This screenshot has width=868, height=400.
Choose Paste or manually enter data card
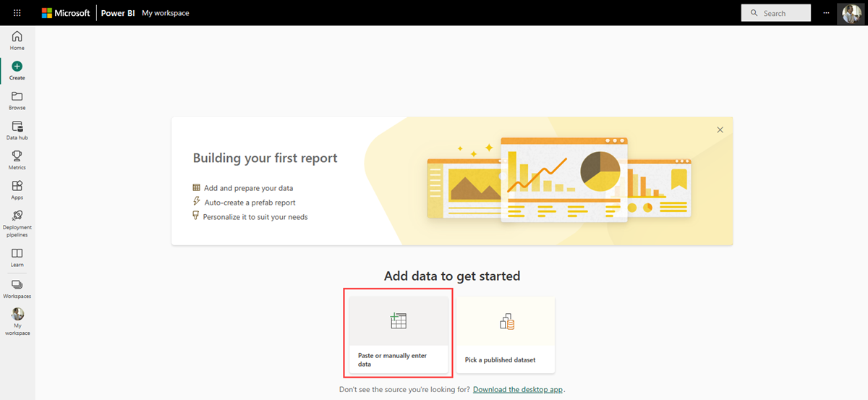point(399,335)
